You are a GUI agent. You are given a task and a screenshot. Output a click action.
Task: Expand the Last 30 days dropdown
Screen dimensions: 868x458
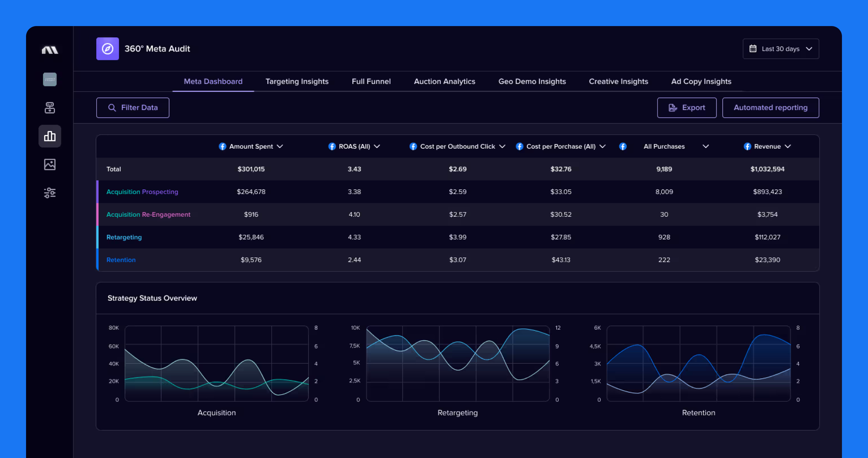click(781, 49)
